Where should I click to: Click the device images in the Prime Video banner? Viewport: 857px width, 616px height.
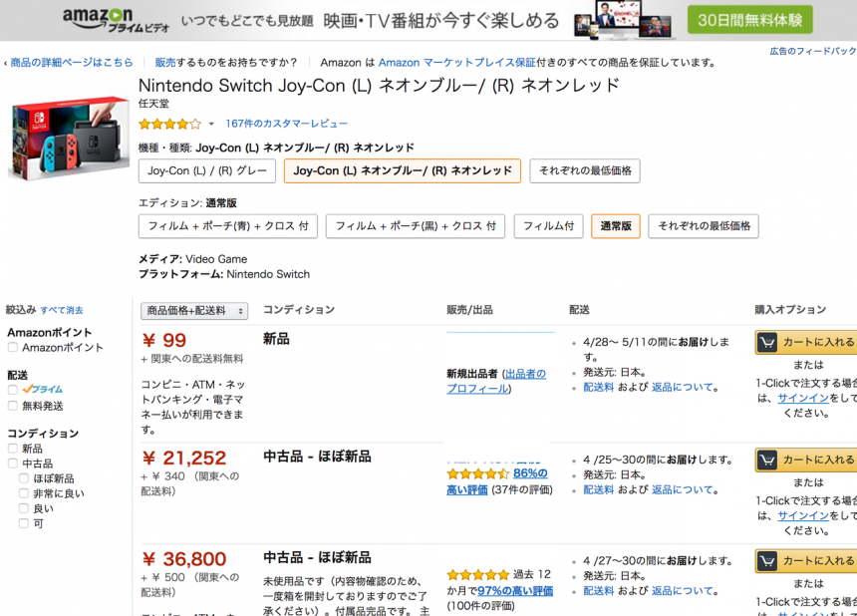(624, 20)
